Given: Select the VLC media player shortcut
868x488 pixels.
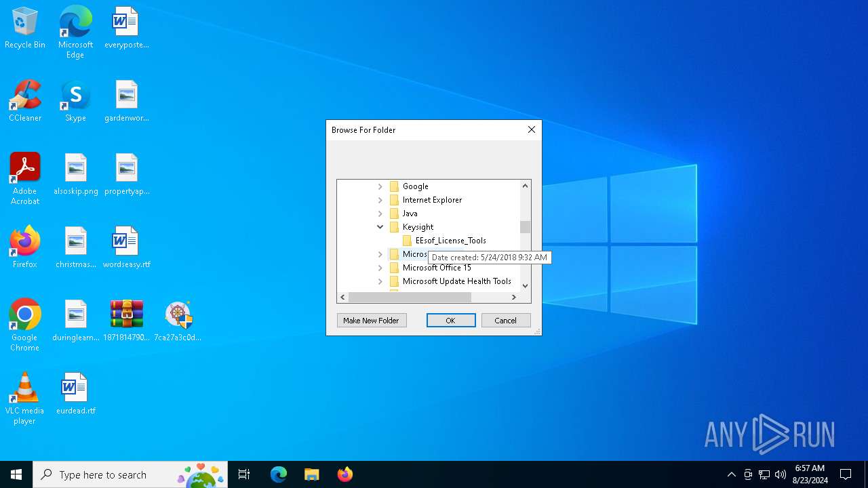Looking at the screenshot, I should [x=25, y=399].
